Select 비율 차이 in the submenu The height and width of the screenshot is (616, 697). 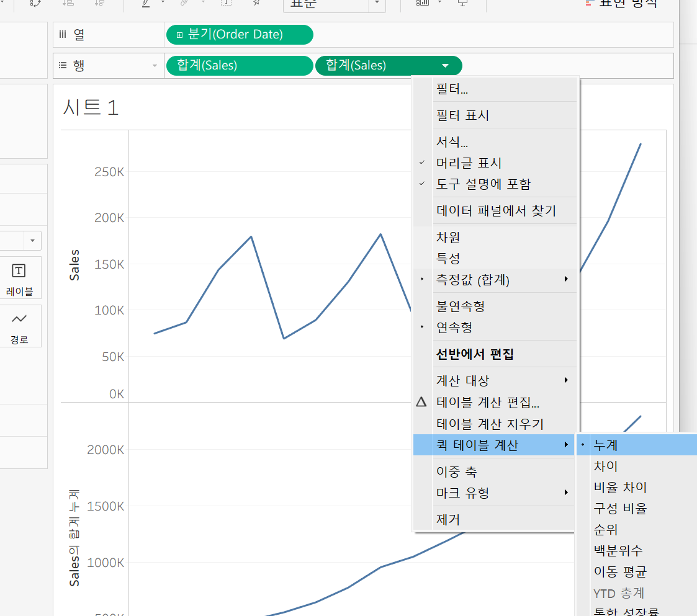coord(637,487)
